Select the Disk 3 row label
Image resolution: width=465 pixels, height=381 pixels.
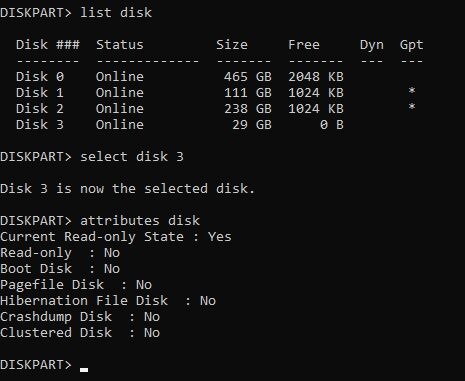[40, 125]
